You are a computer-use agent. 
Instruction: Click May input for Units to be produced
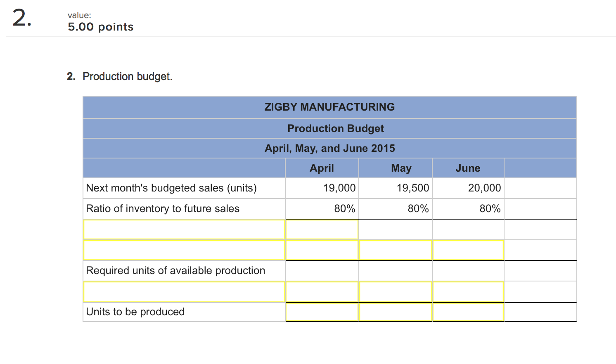tap(395, 312)
